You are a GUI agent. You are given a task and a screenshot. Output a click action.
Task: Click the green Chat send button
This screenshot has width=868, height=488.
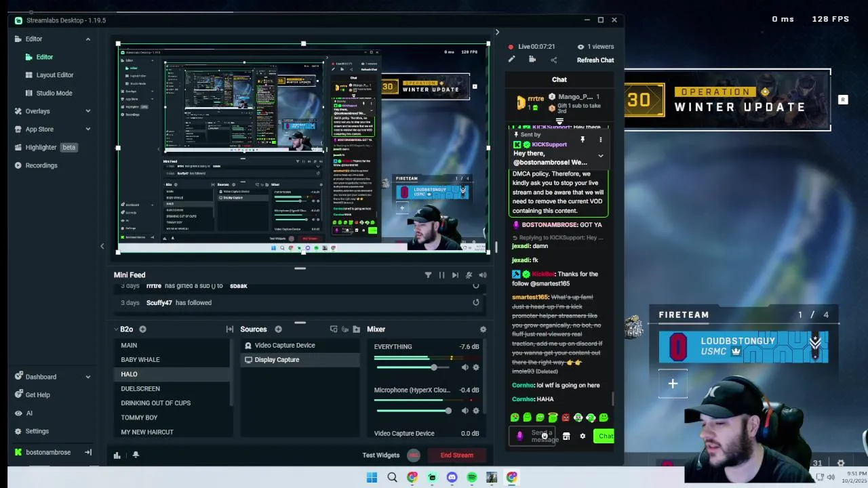(604, 436)
